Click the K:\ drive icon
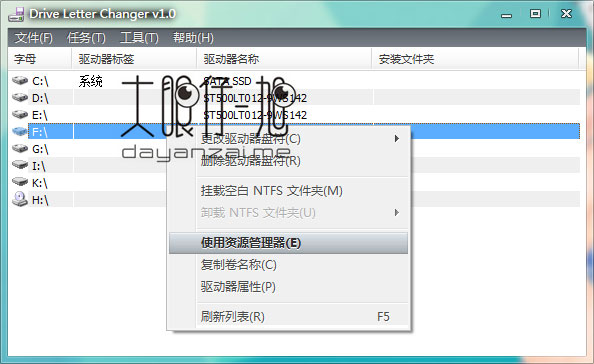Screen dimensions: 594x364 point(20,183)
